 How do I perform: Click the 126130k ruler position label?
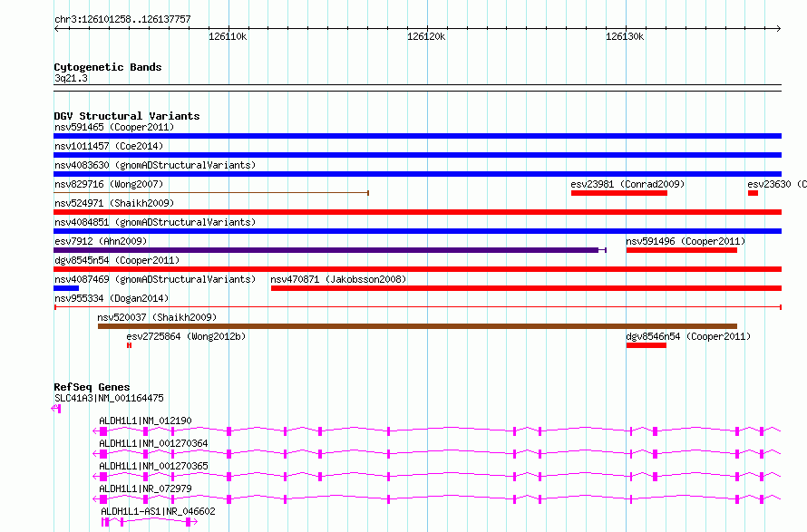click(x=625, y=36)
